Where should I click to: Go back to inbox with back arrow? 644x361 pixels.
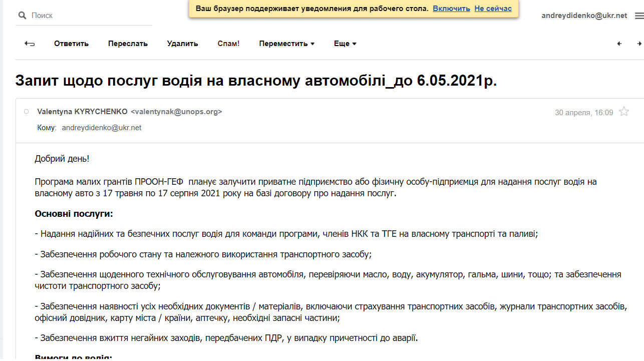point(30,44)
